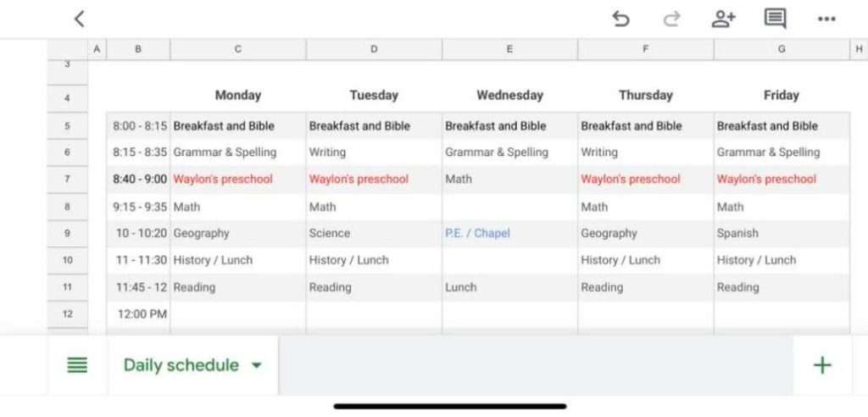Image resolution: width=868 pixels, height=417 pixels.
Task: Select column C header
Action: click(x=238, y=49)
